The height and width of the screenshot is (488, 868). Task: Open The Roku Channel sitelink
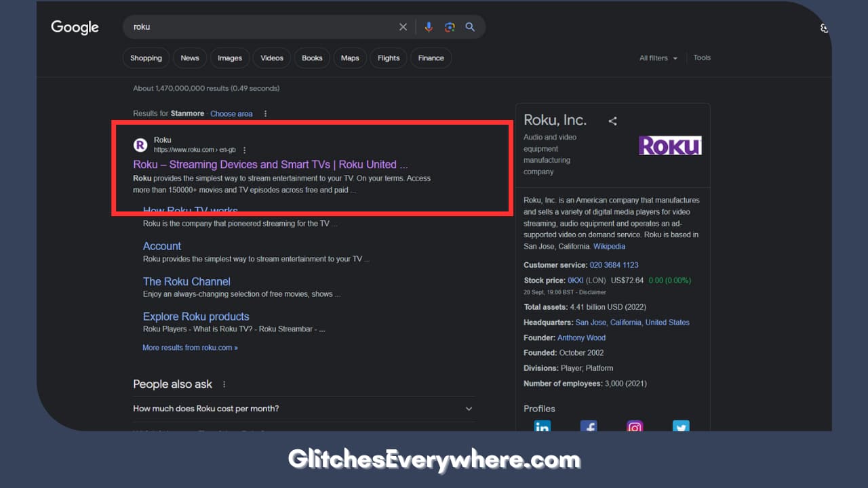click(x=186, y=281)
